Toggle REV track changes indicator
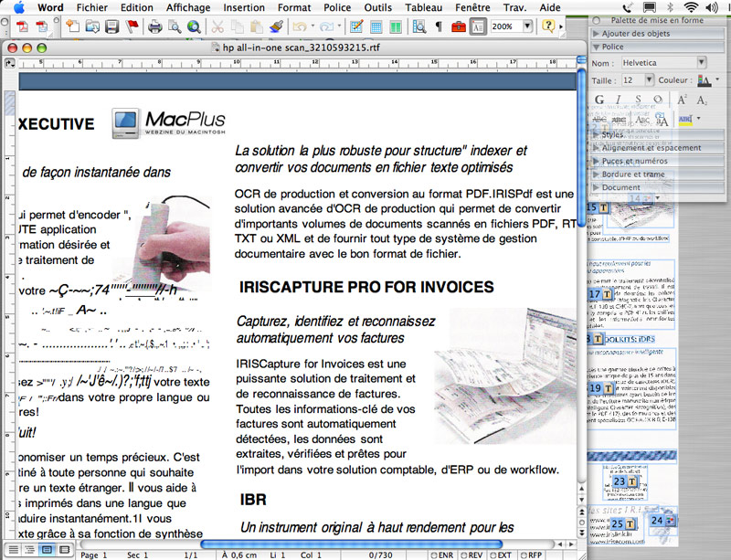Viewport: 731px width, 560px height. point(471,555)
